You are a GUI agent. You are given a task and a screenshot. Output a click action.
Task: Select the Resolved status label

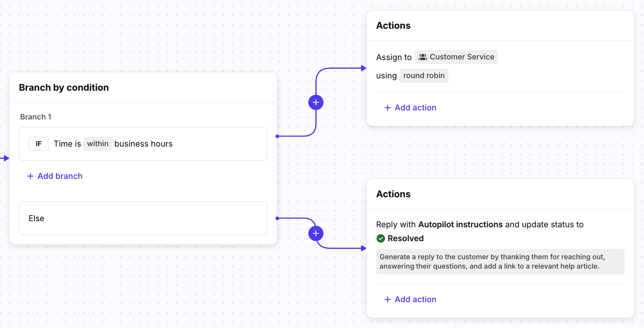(406, 239)
